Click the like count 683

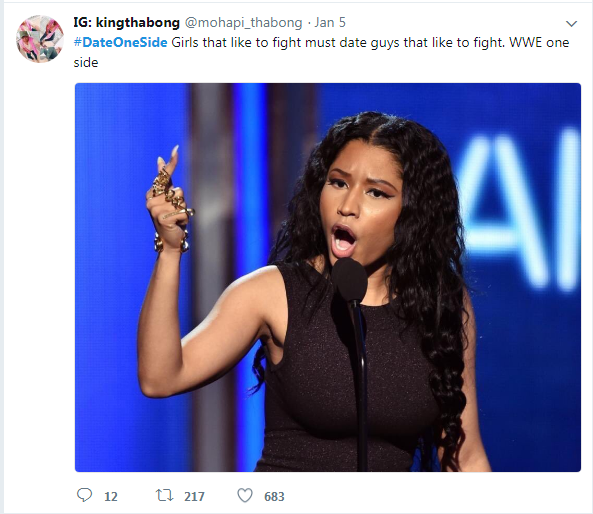click(274, 496)
